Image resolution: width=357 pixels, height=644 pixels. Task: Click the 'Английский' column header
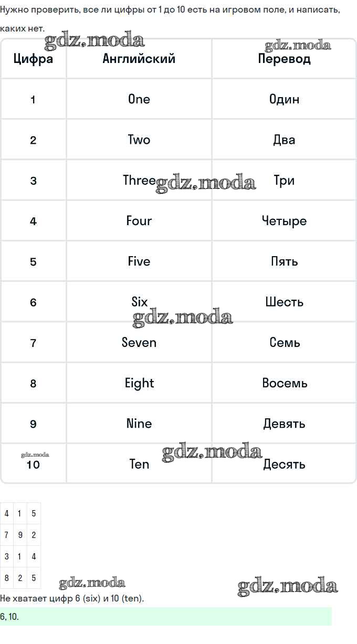pos(139,58)
